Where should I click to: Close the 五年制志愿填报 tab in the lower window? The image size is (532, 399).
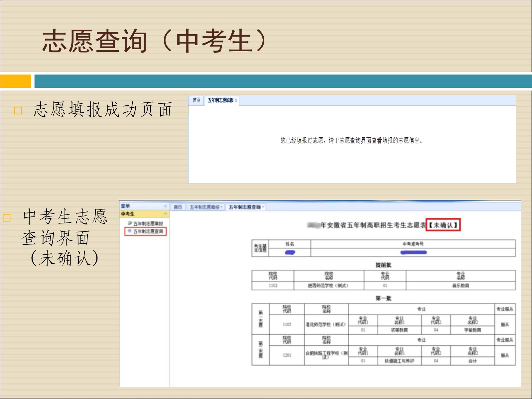tap(222, 207)
